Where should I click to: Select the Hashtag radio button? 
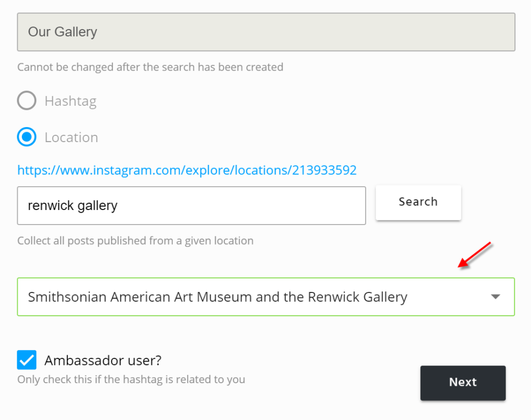[26, 101]
